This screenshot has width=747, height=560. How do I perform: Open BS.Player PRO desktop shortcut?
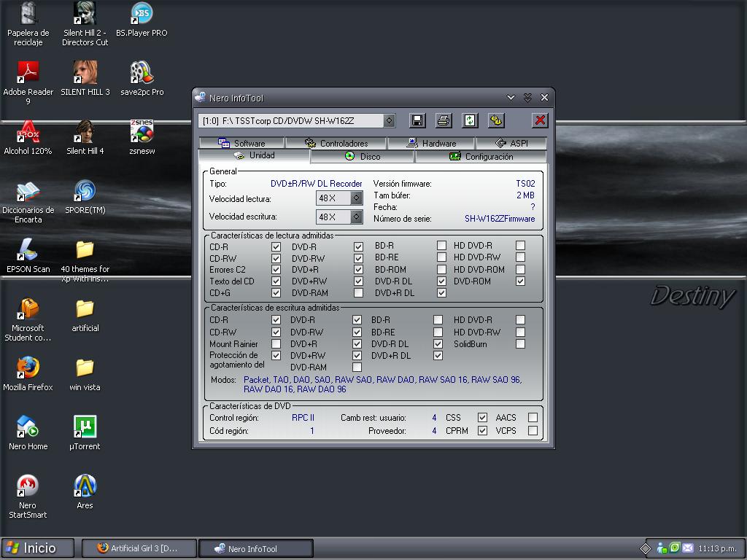142,20
